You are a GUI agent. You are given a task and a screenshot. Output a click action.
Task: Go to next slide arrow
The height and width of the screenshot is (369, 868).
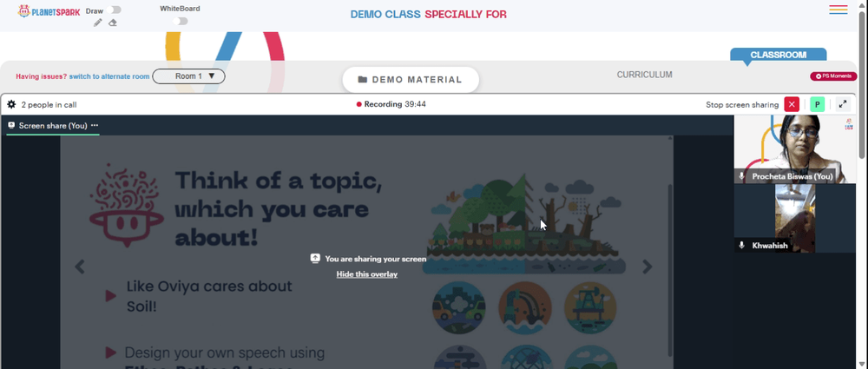tap(648, 267)
